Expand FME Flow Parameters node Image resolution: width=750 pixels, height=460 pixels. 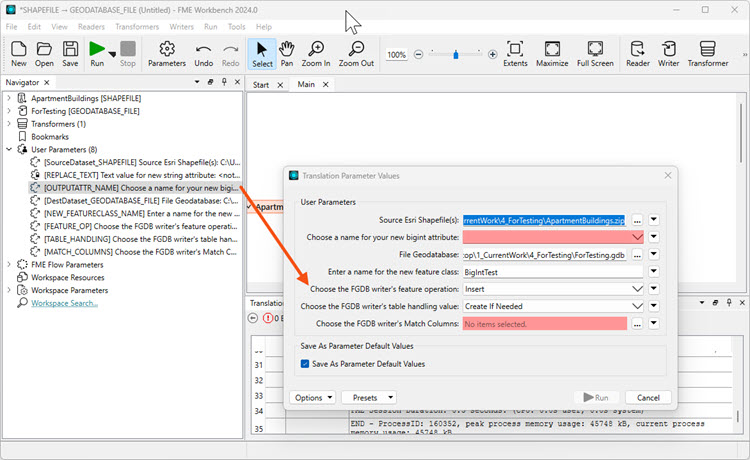(x=9, y=264)
